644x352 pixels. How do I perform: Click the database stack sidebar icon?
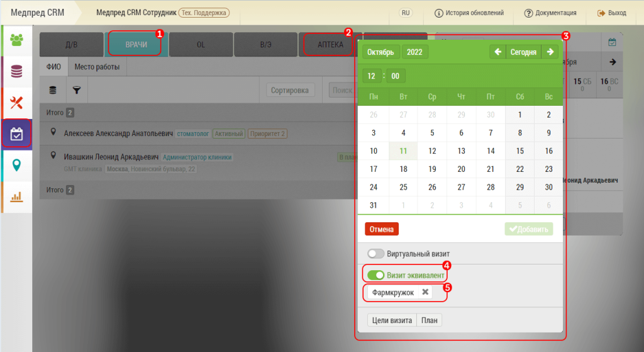(16, 71)
